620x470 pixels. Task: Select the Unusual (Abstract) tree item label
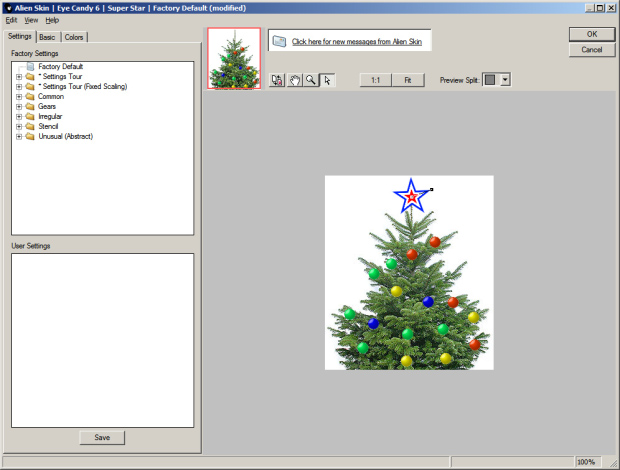(x=66, y=136)
